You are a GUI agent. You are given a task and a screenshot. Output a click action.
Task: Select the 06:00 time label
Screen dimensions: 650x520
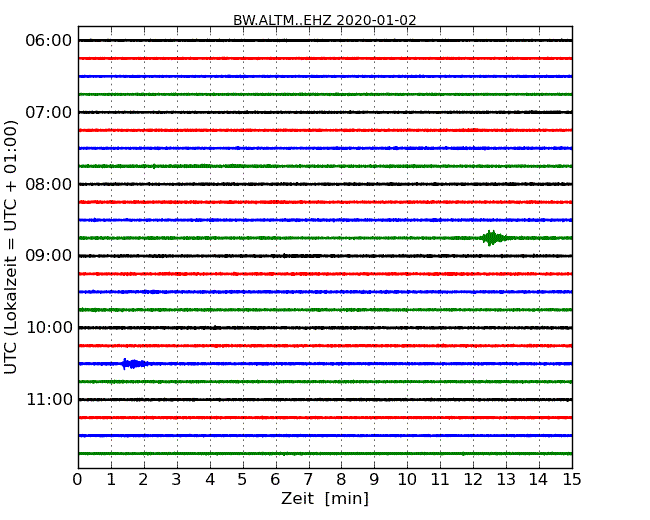[x=49, y=41]
